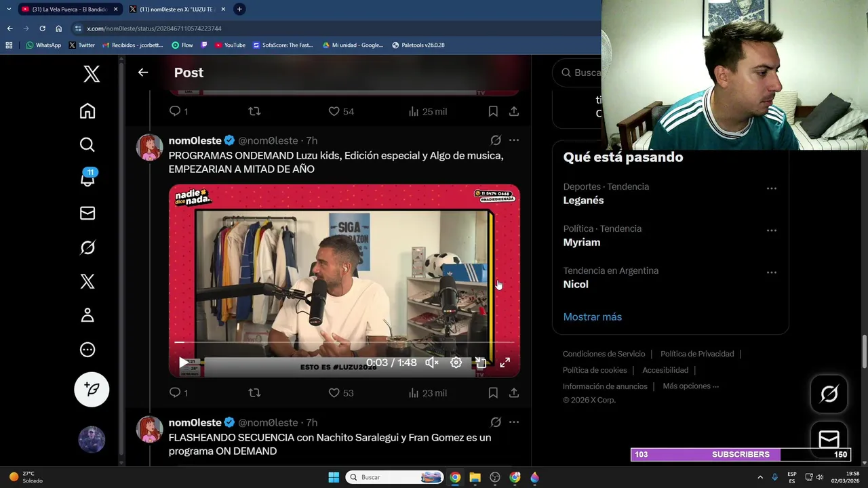Open floating messages drawer button
Viewport: 868px width, 488px height.
829,439
